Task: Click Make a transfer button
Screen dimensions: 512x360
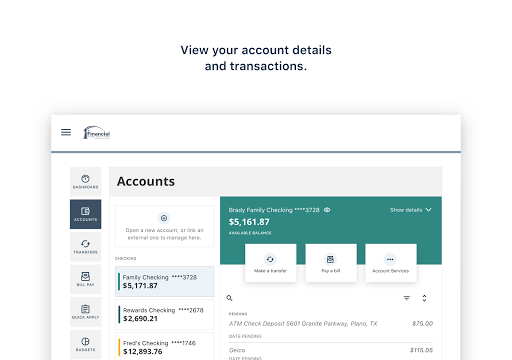Action: tap(270, 263)
